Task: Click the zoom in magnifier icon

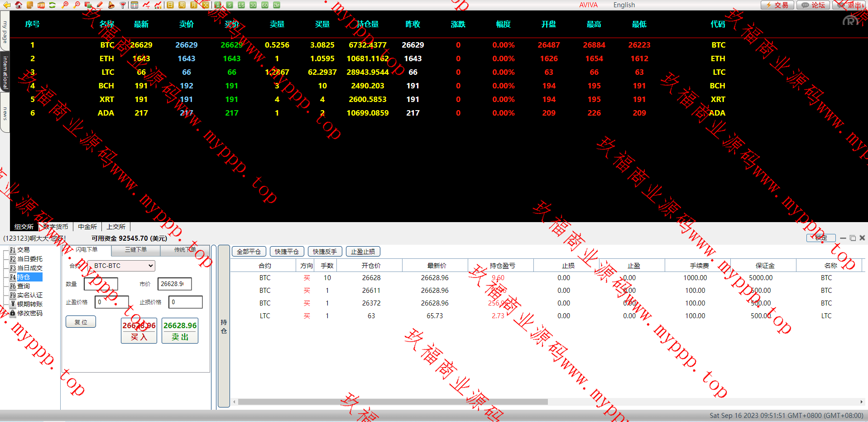Action: 65,5
